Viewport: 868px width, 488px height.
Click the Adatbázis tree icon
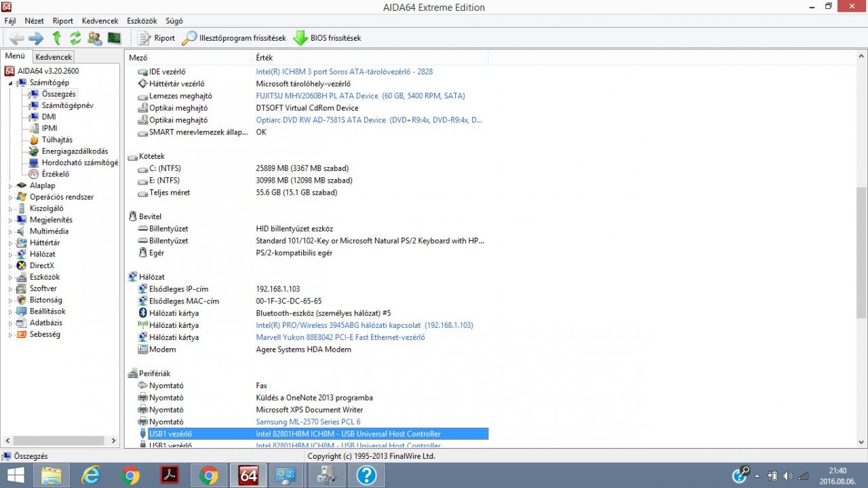tap(22, 323)
